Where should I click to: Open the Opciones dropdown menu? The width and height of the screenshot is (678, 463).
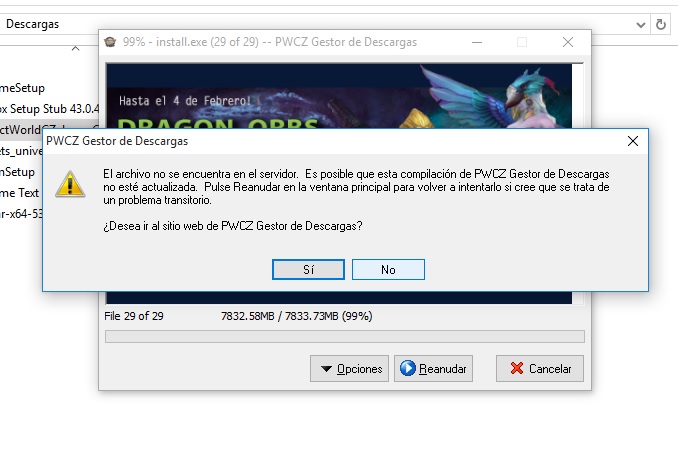pyautogui.click(x=349, y=369)
